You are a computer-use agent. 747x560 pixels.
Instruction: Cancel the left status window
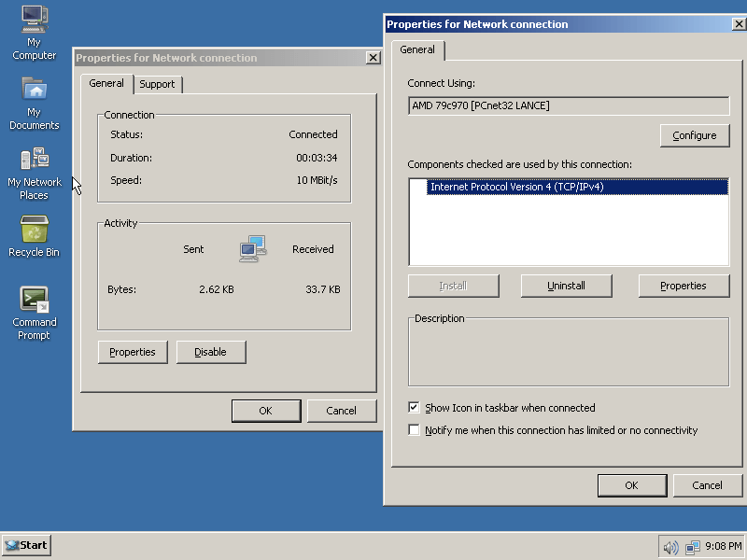point(341,411)
